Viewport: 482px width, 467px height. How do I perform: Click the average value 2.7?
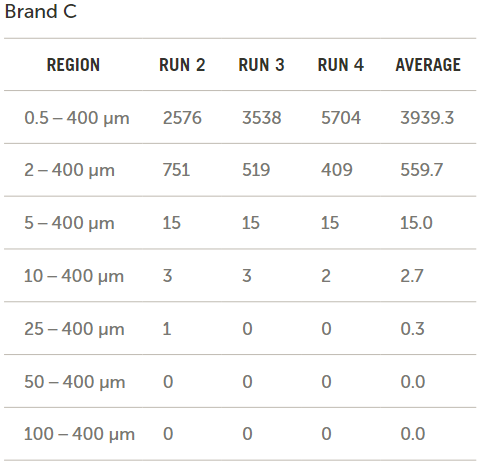pos(412,276)
